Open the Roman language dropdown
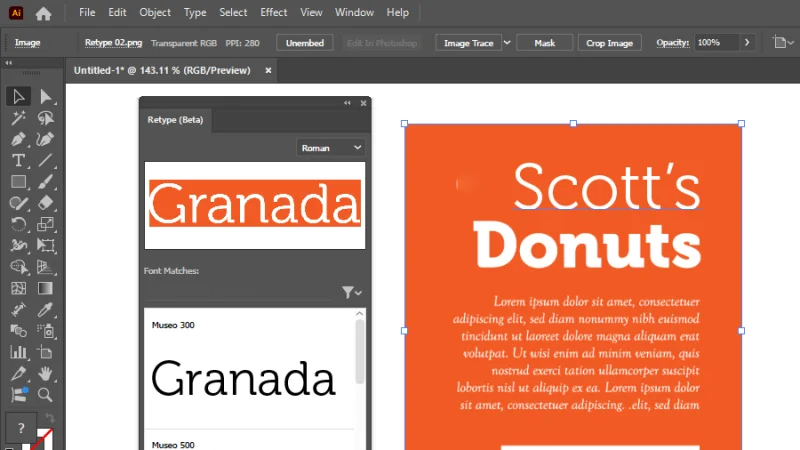Screen dimensions: 800x450 (331, 148)
